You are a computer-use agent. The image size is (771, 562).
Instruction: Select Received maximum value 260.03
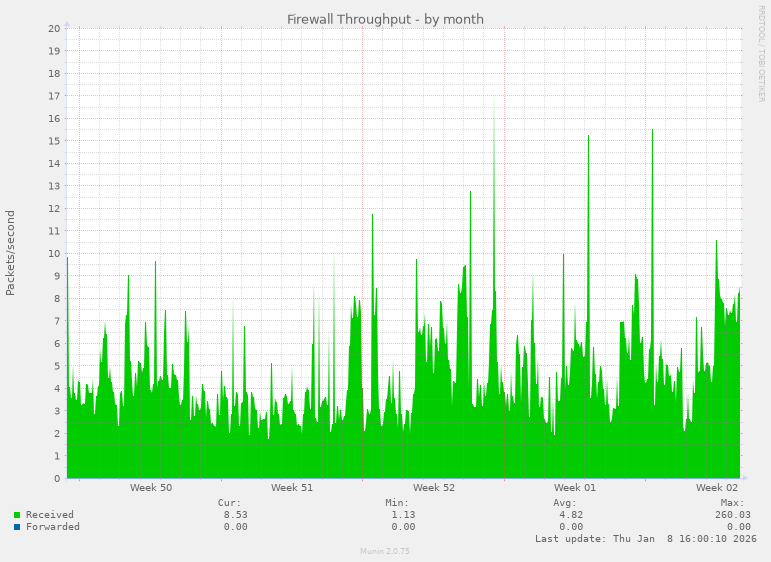point(733,515)
